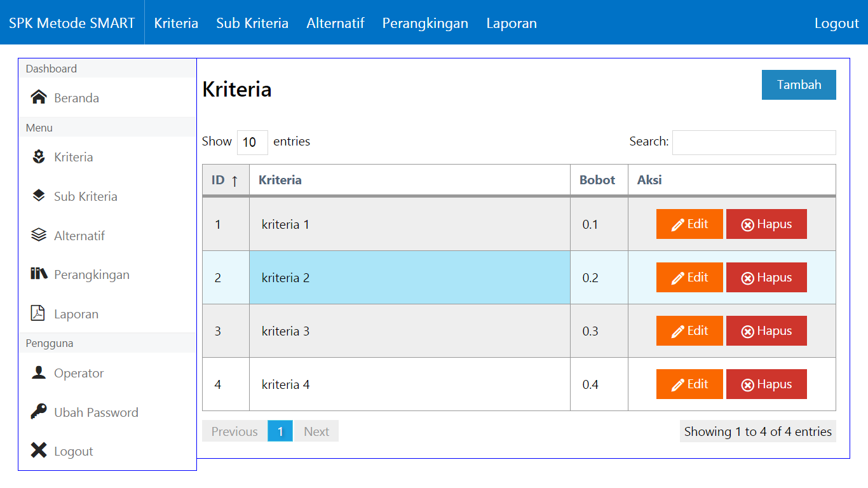Click the Bobot value "0.4"

pos(590,384)
